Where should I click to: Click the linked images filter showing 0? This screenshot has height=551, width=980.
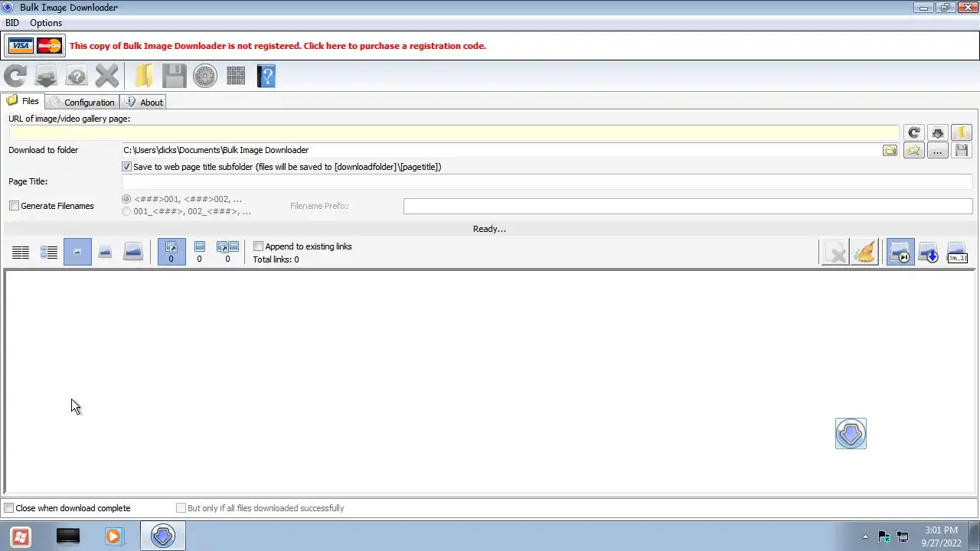pyautogui.click(x=171, y=253)
